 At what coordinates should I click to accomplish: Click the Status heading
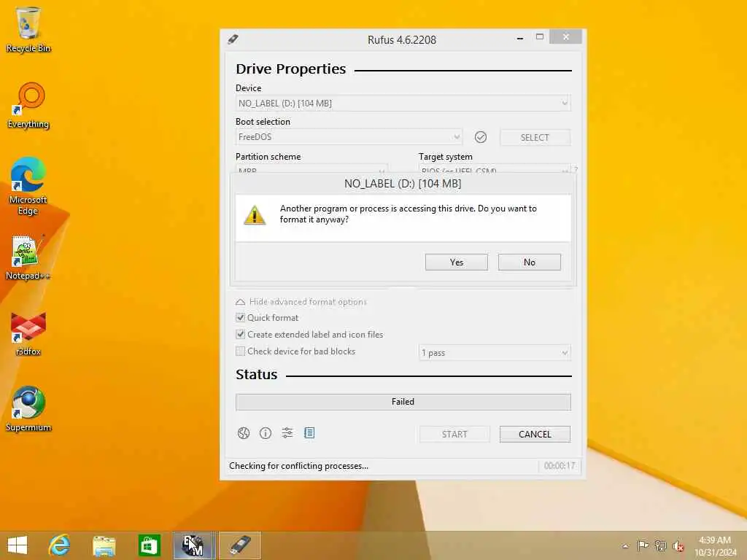[256, 375]
